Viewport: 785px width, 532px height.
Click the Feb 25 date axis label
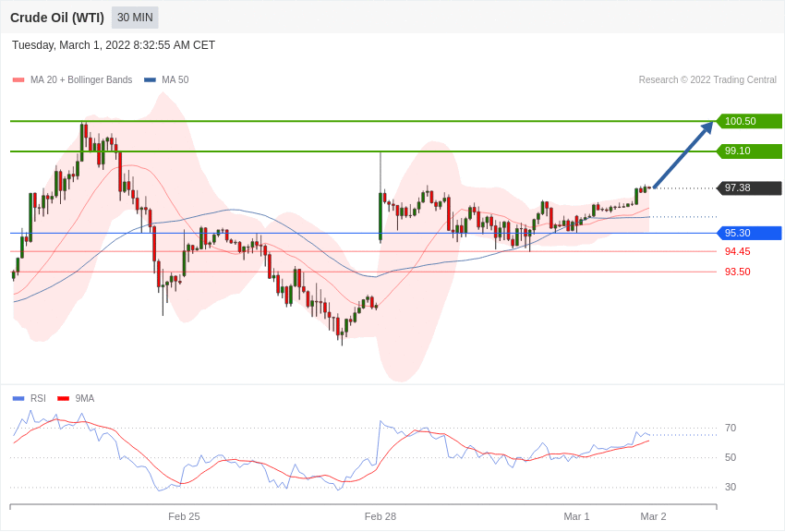point(184,516)
